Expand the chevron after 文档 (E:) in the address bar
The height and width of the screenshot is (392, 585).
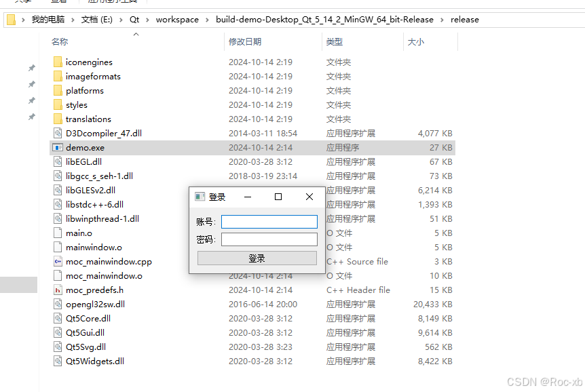pyautogui.click(x=121, y=20)
